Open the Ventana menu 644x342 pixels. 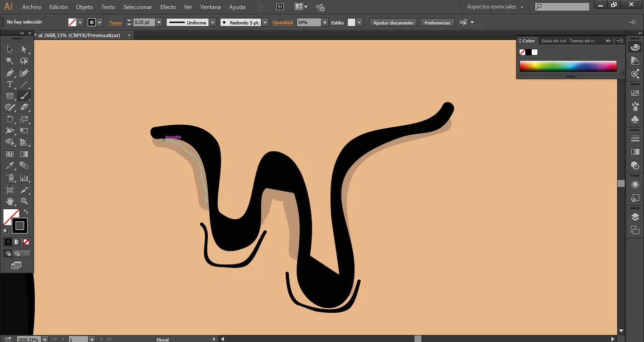point(210,7)
